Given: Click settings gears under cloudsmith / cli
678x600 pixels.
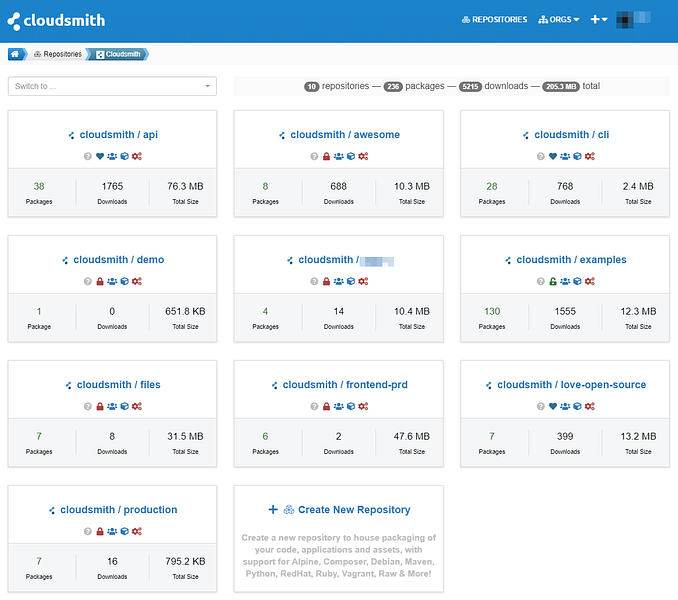Looking at the screenshot, I should click(x=590, y=156).
